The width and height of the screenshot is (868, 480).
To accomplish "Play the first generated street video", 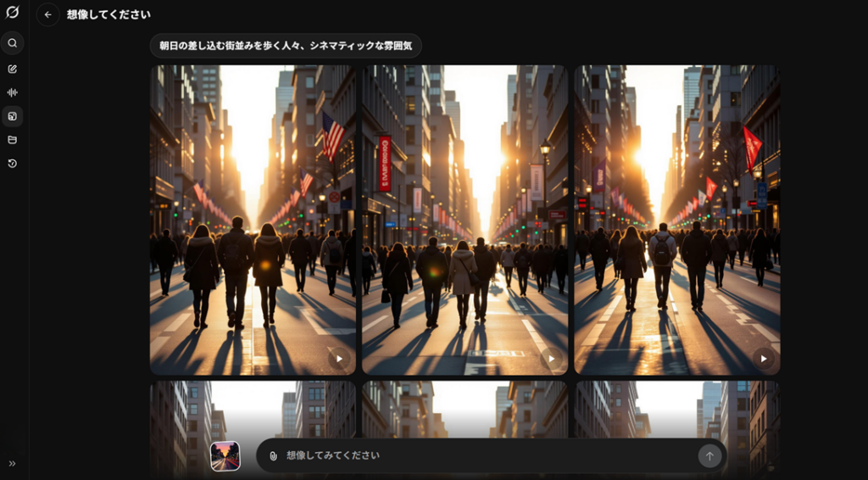I will 339,359.
